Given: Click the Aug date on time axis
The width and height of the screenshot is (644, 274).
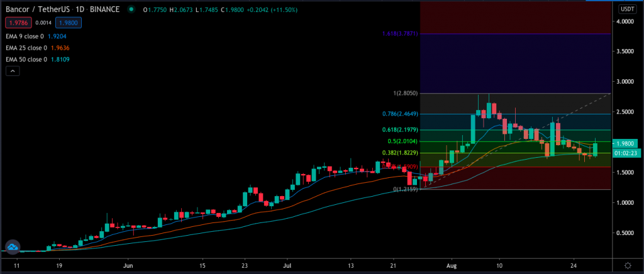Looking at the screenshot, I should click(450, 266).
